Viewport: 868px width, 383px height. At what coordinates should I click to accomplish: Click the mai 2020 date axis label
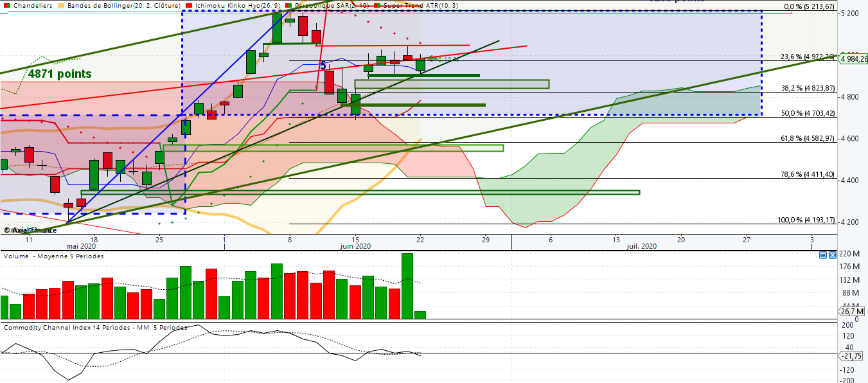[x=82, y=246]
